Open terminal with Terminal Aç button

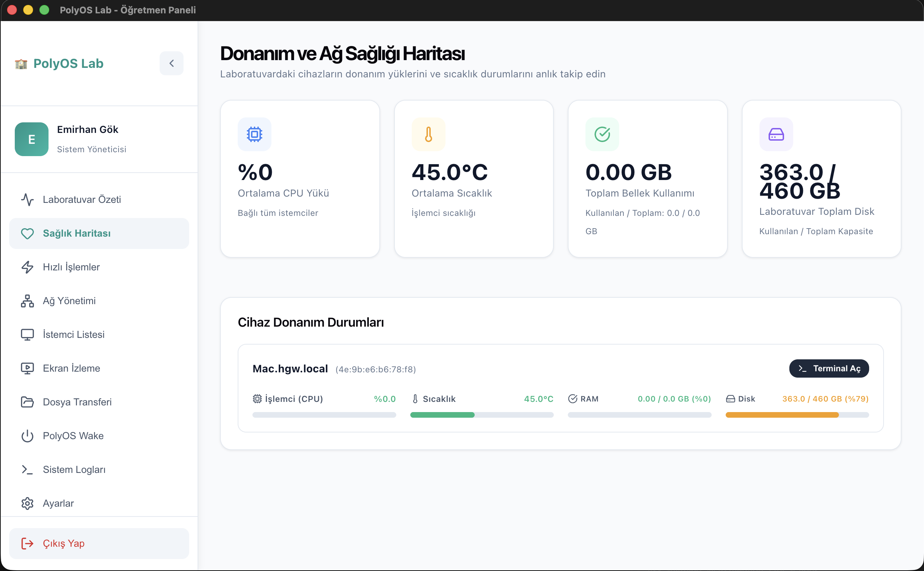click(829, 368)
